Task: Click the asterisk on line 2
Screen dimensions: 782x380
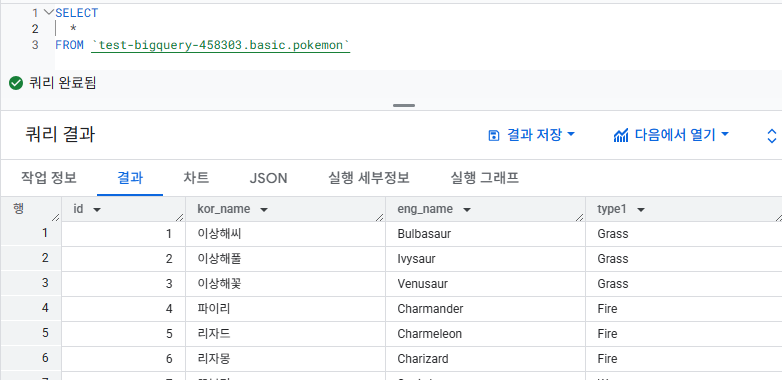Action: tap(73, 29)
